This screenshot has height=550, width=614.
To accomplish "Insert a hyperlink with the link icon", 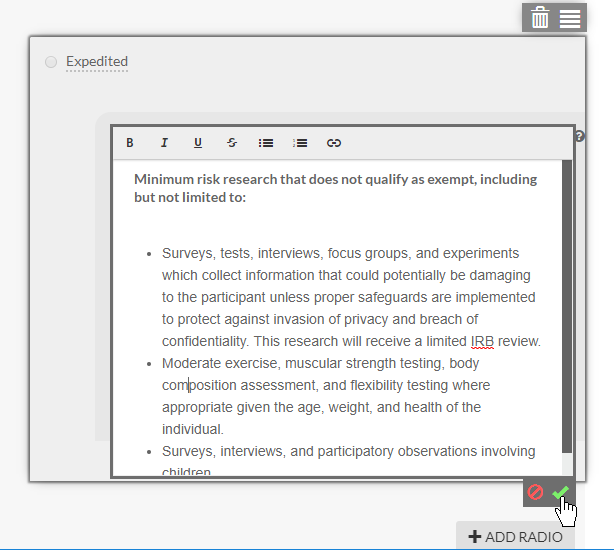I will coord(334,143).
